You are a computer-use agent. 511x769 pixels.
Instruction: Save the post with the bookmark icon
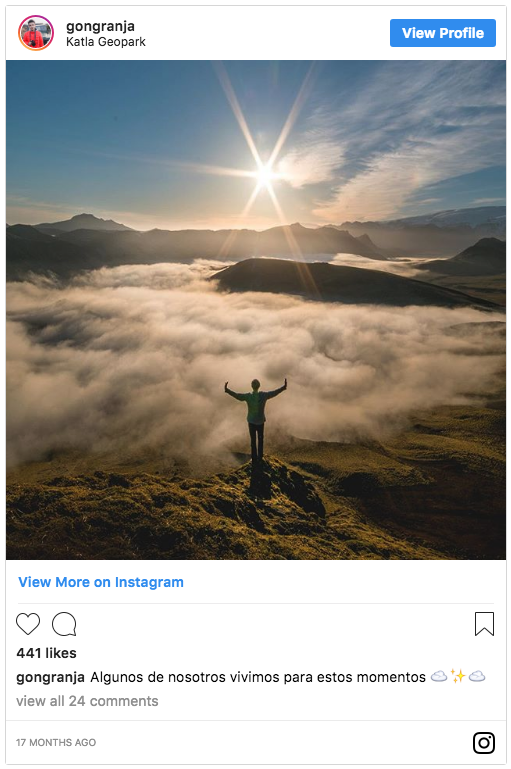coord(484,624)
